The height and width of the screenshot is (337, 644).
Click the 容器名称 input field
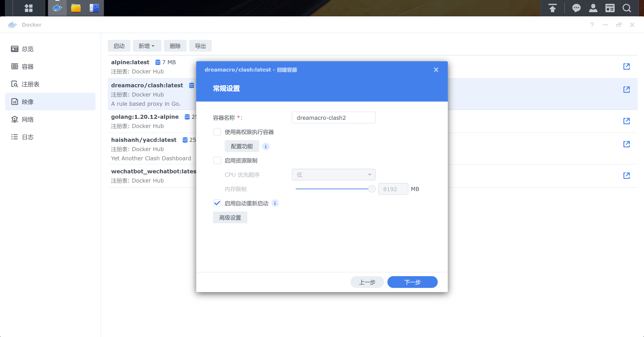pos(334,118)
